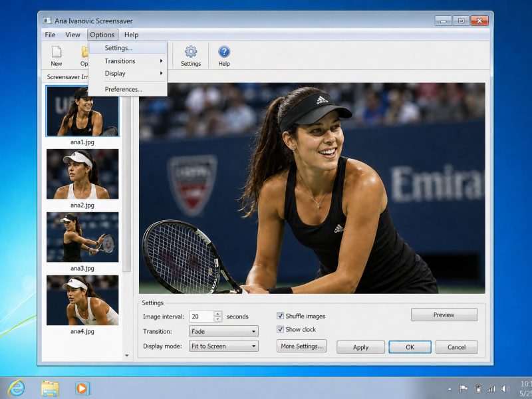This screenshot has width=532, height=399.
Task: Choose Settings... from the Options menu
Action: tap(128, 48)
